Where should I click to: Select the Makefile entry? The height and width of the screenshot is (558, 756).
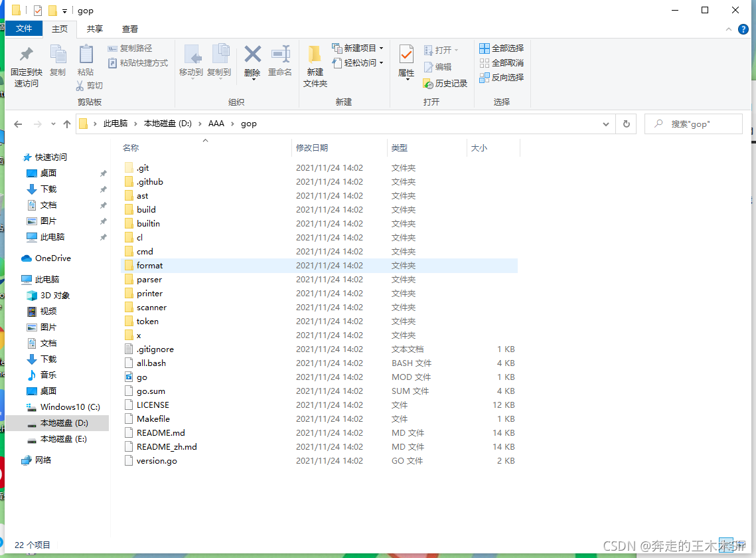tap(153, 419)
